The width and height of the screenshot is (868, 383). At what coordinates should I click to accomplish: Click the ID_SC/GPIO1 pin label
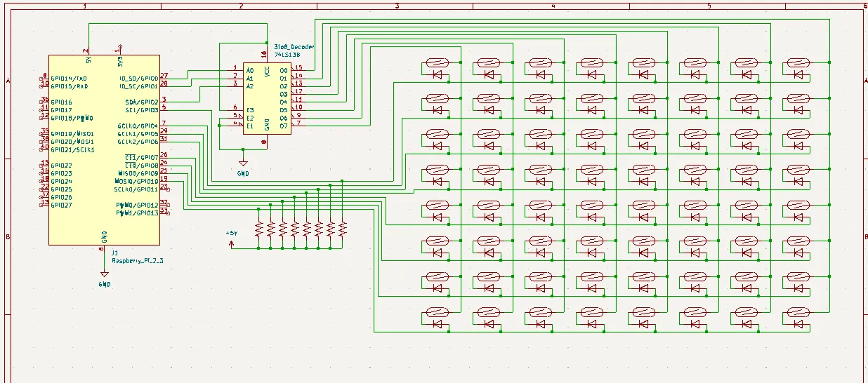(138, 86)
